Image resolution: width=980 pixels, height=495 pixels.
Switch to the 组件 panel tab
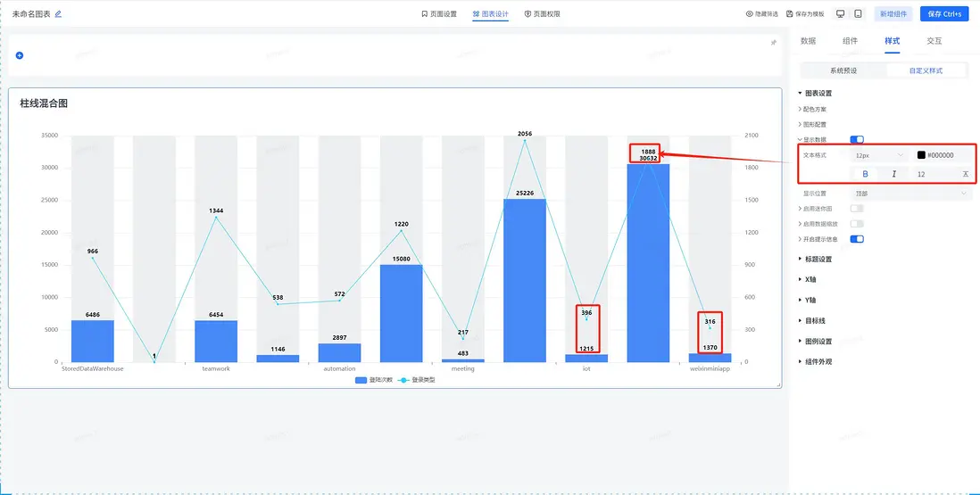click(850, 41)
